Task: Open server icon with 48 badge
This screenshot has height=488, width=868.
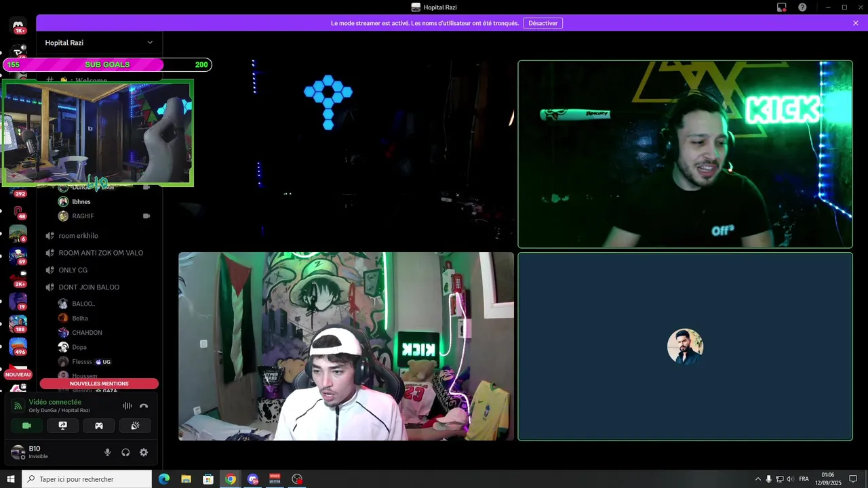Action: tap(18, 211)
